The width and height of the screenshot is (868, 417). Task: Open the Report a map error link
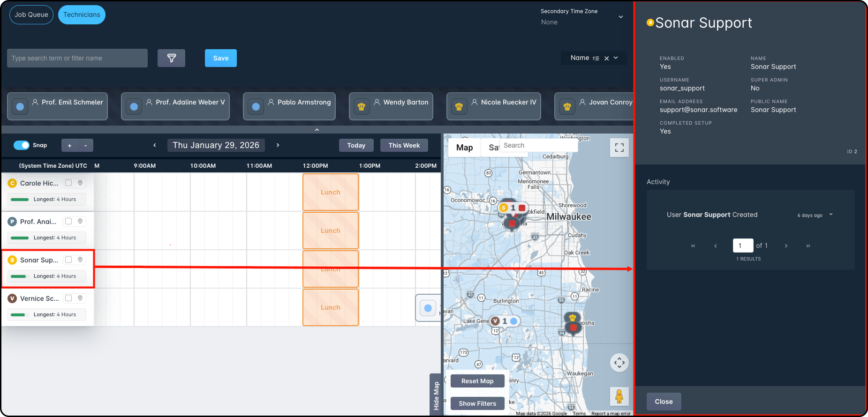pos(611,413)
